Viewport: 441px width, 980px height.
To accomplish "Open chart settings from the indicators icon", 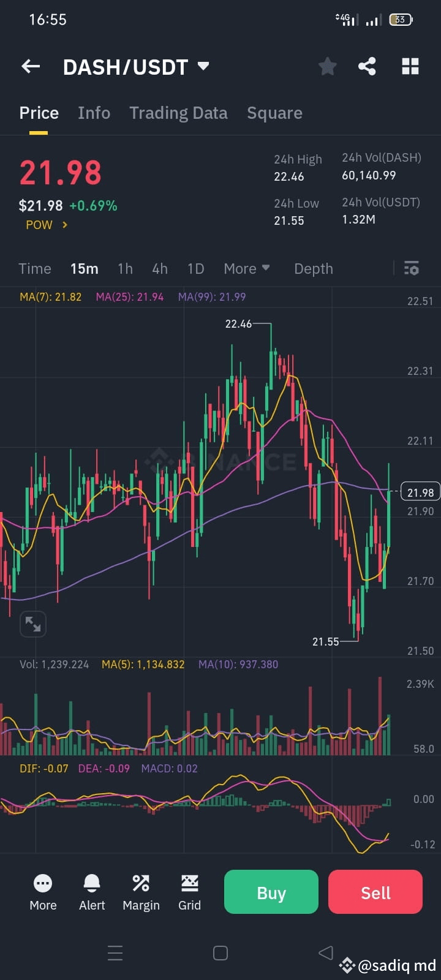I will [411, 268].
